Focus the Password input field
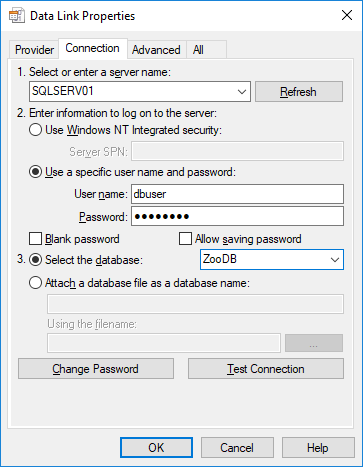 (237, 216)
